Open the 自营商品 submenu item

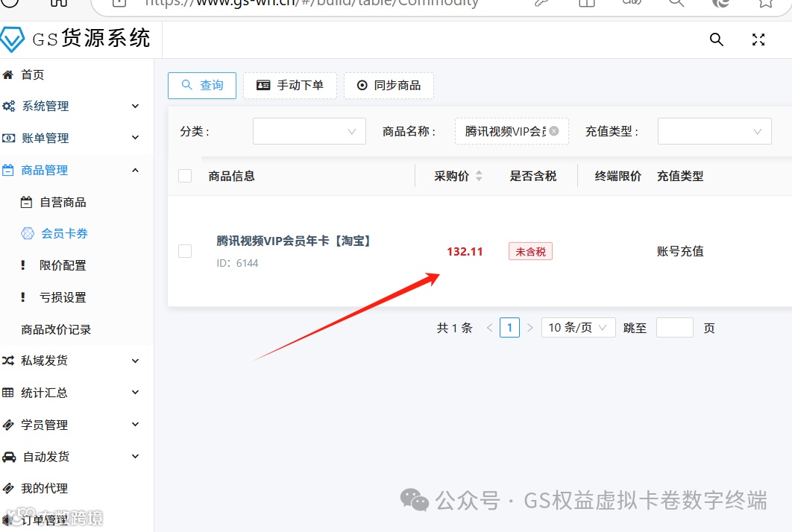pyautogui.click(x=63, y=203)
